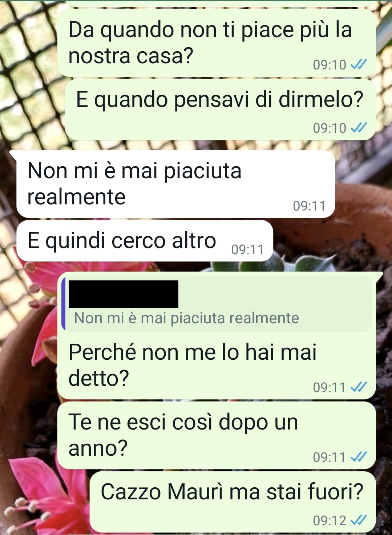Click the 09:11 timestamp on 'E quindi cerco altro'
392x535 pixels.
[247, 249]
